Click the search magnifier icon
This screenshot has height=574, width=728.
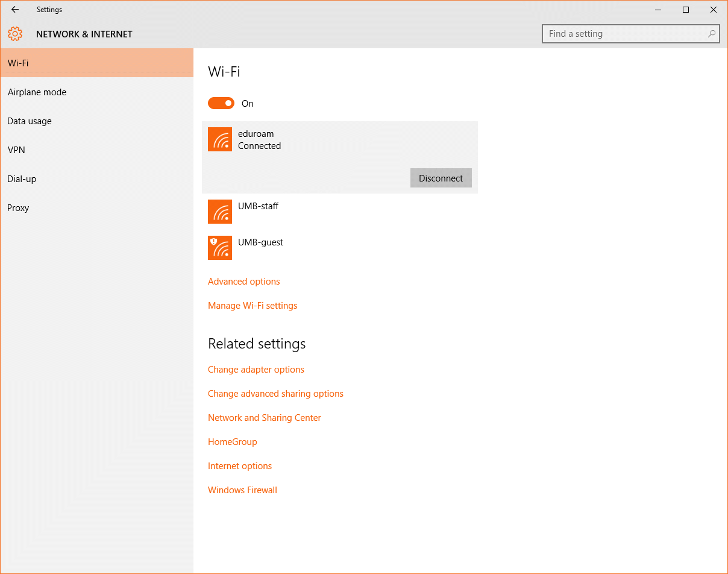click(x=712, y=34)
